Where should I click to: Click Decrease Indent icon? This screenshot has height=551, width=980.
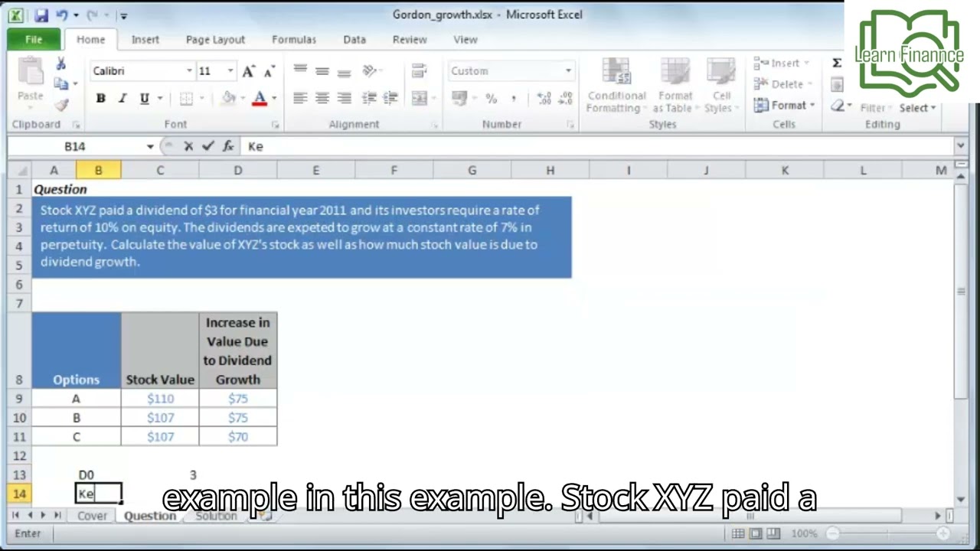pos(369,98)
